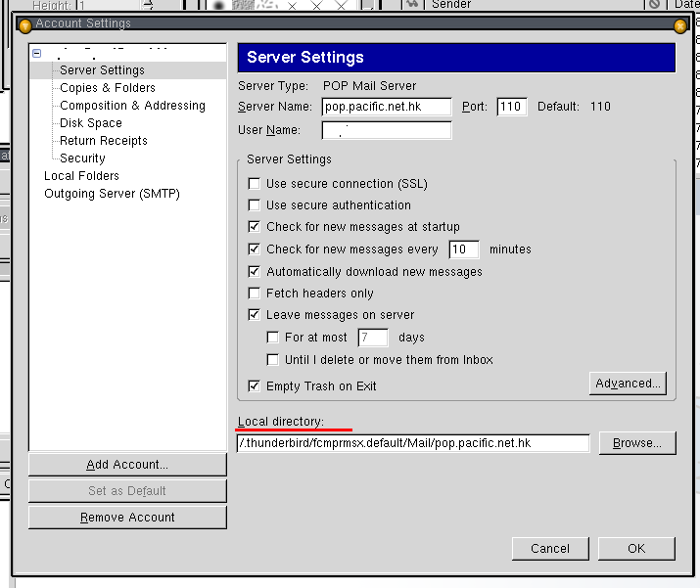Open Outgoing Server (SMTP) settings
700x588 pixels.
click(x=112, y=194)
